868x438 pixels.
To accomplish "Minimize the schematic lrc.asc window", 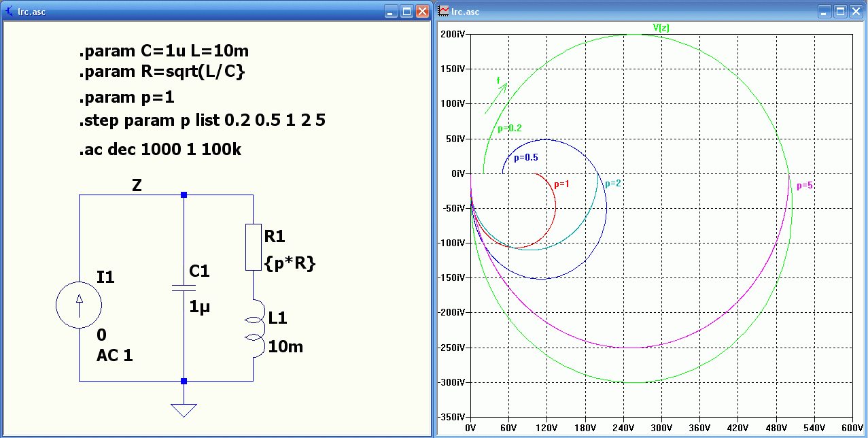I will coord(389,11).
